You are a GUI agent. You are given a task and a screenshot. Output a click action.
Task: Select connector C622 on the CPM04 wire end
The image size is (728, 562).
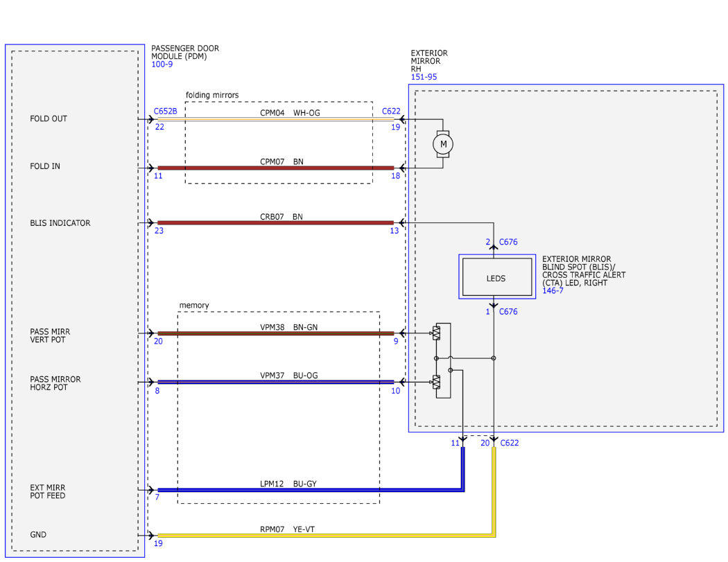click(391, 112)
